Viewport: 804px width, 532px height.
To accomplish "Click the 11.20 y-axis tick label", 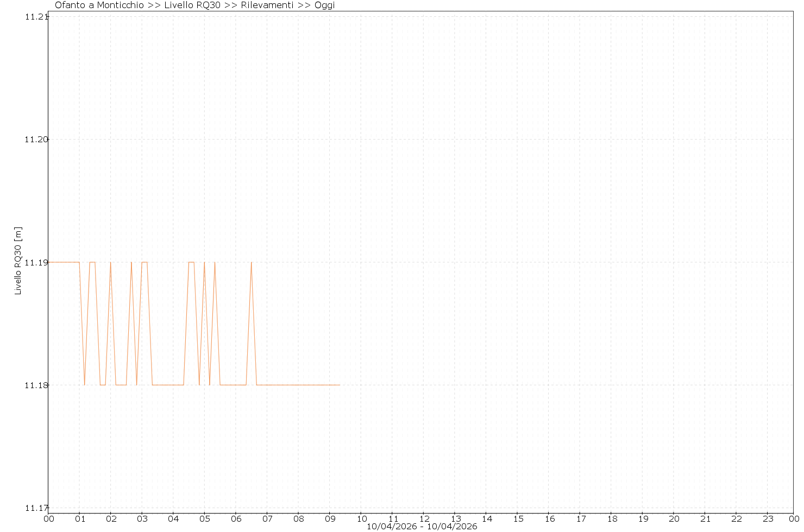I will (36, 140).
